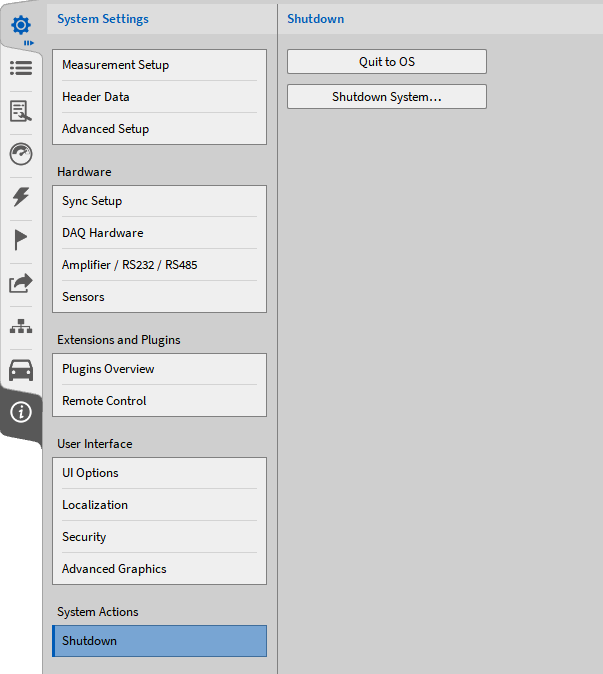Click the gear System Settings sidebar icon

coord(21,24)
